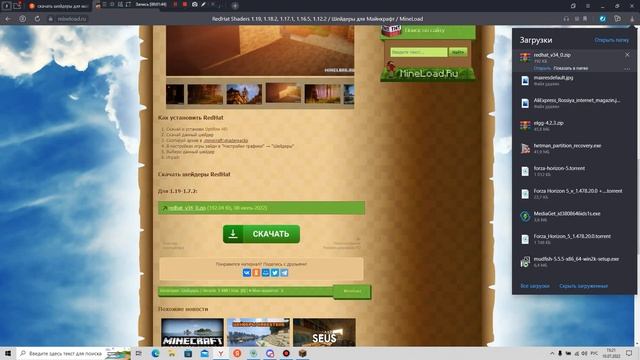Viewport: 640px width, 360px height.
Task: Click the blue protect checkmark icon in toolbar
Action: point(602,19)
